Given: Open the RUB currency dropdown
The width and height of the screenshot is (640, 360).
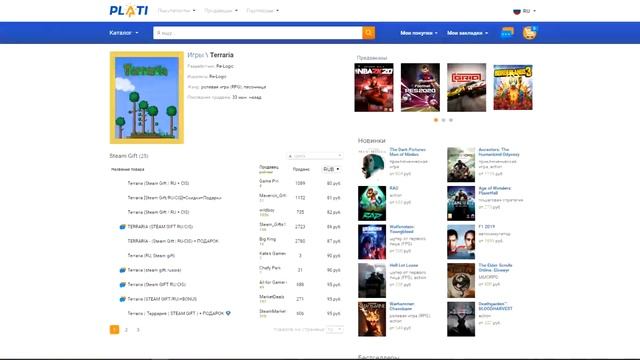Looking at the screenshot, I should point(331,169).
